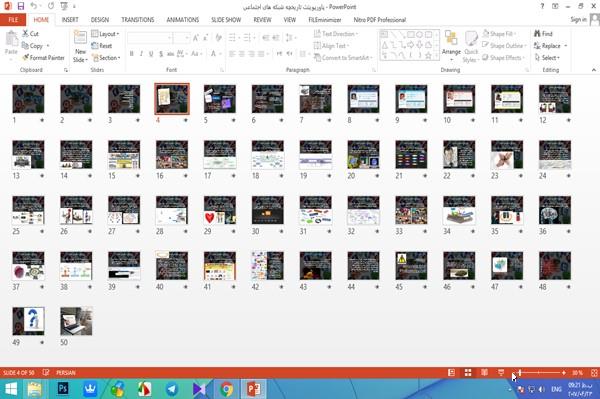
Task: Switch to Normal view in status bar
Action: 452,373
